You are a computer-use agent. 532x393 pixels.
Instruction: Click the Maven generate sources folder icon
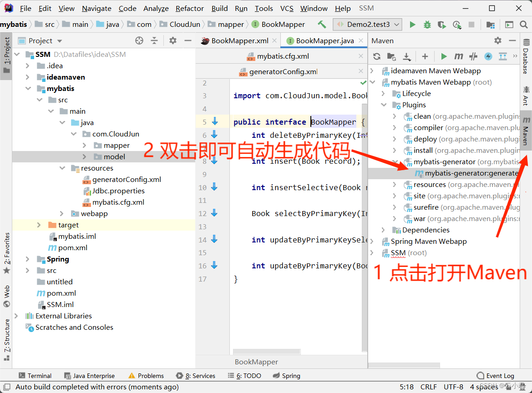click(391, 56)
